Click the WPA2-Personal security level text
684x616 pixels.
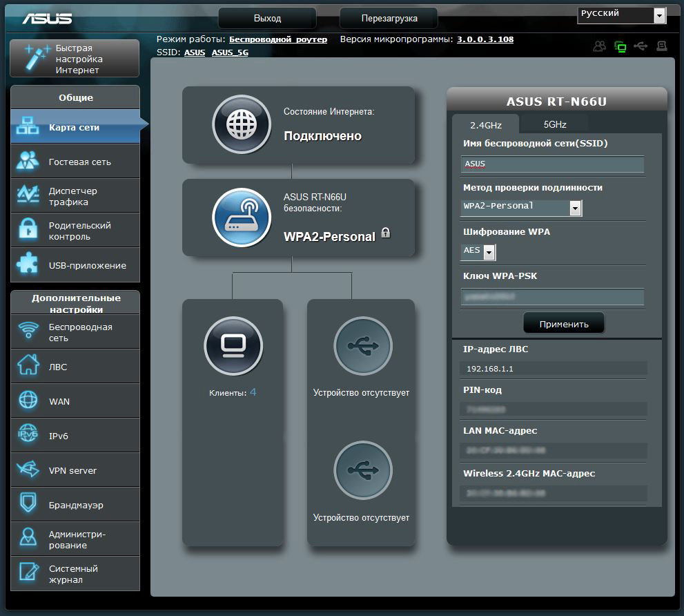[329, 237]
